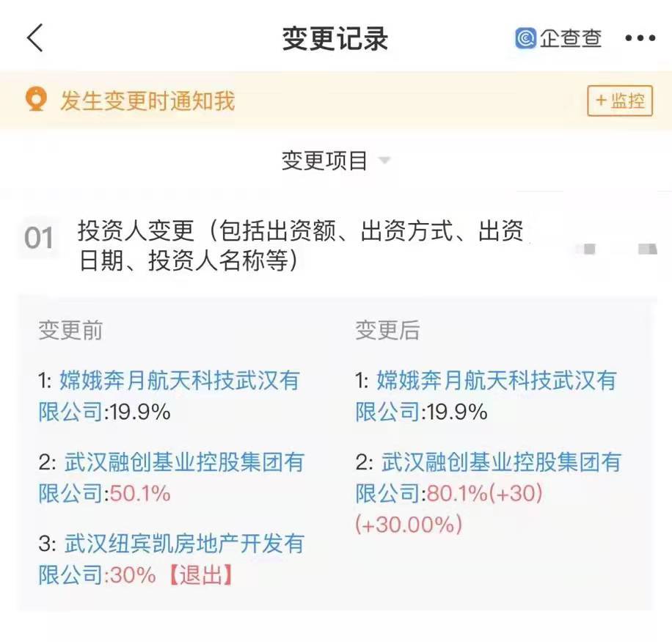
Task: Open 武汉融创基业控股集团有限公司 under 变更前
Action: pyautogui.click(x=171, y=478)
